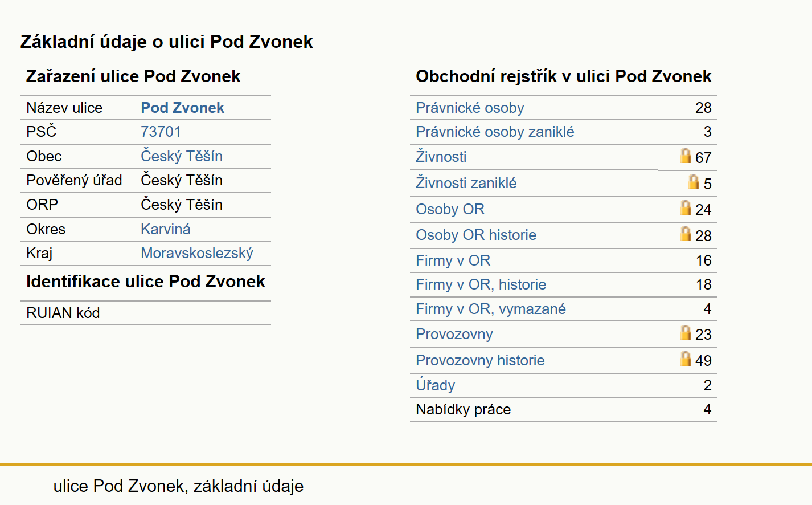Screen dimensions: 812x505
Task: Go to the Úřady link
Action: [x=436, y=385]
